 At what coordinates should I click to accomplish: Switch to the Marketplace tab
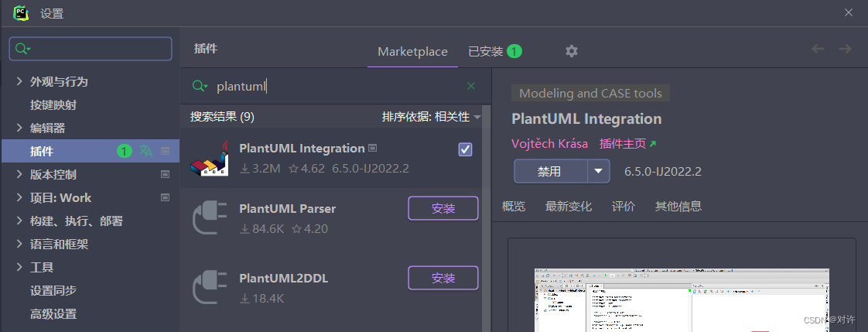[x=412, y=51]
